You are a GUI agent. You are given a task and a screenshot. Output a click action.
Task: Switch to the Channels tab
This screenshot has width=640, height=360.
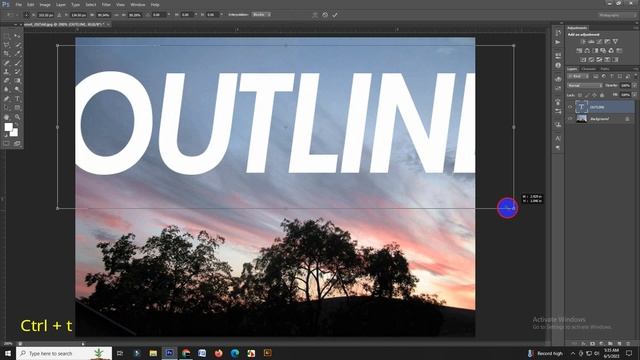tap(589, 69)
